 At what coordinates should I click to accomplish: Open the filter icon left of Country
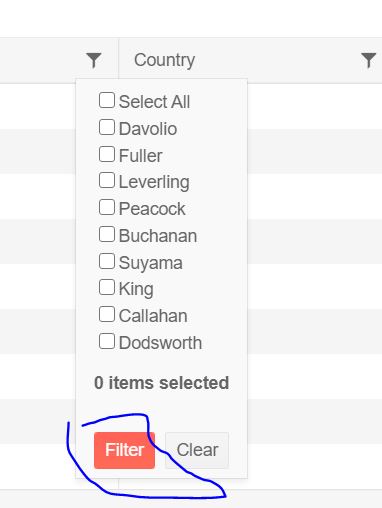94,60
